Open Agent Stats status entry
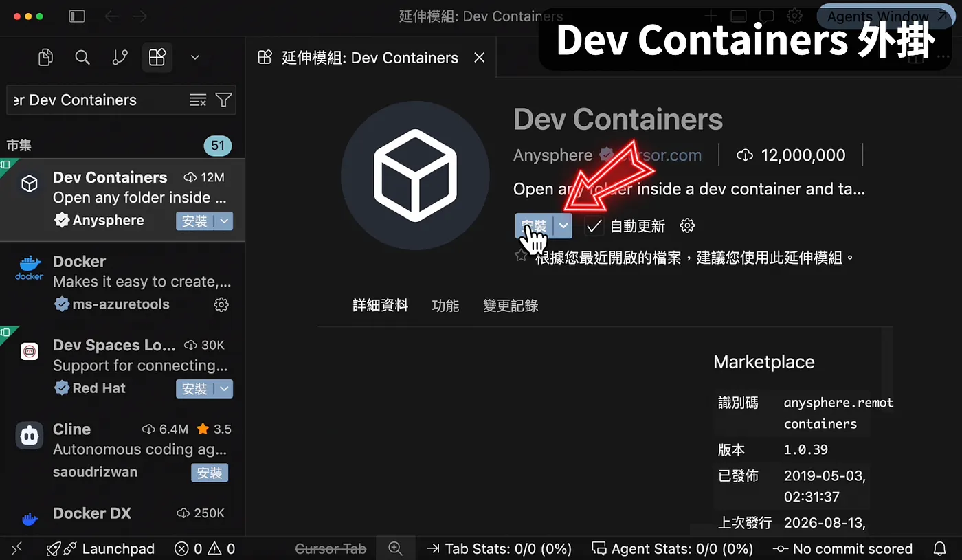The image size is (962, 560). (673, 549)
